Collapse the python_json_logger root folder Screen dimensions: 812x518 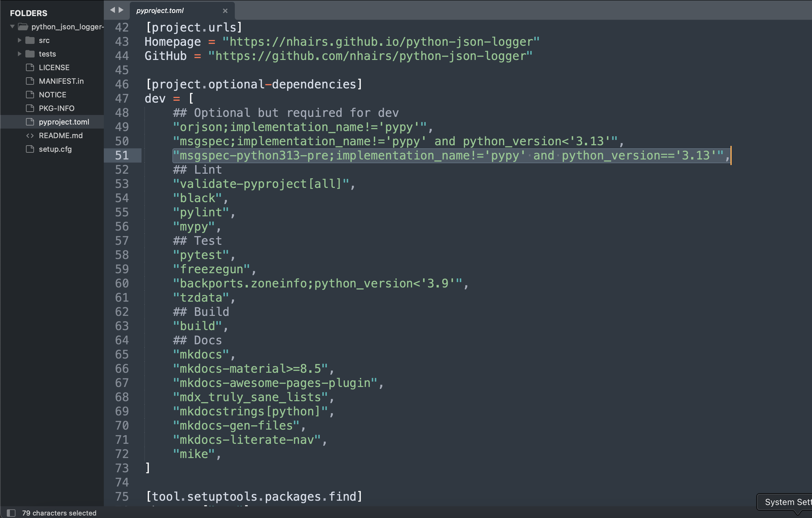12,26
